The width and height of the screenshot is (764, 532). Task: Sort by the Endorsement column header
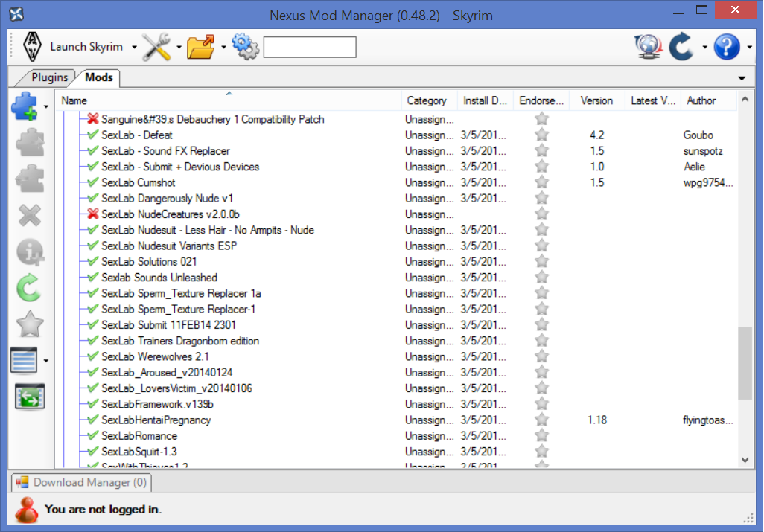[541, 100]
